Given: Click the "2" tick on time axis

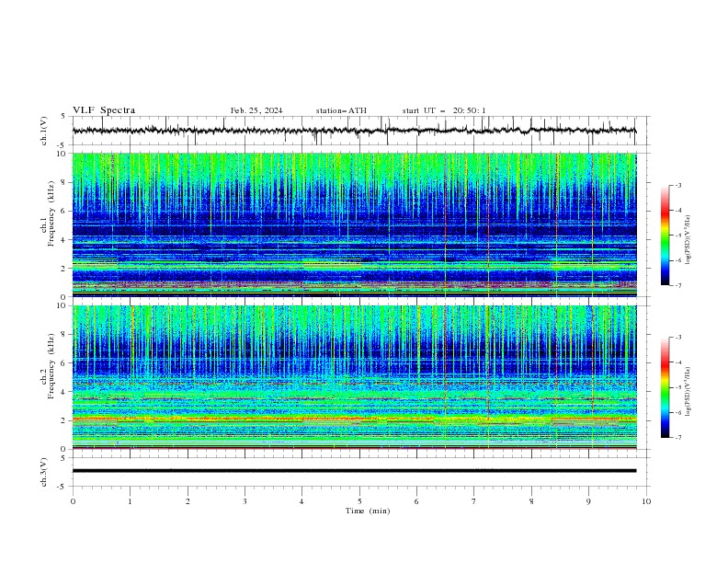Looking at the screenshot, I should click(188, 501).
